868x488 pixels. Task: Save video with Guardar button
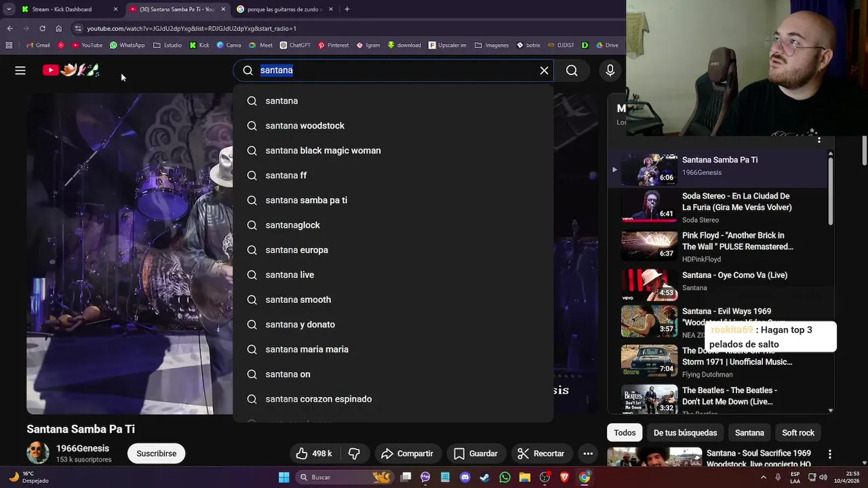[475, 453]
